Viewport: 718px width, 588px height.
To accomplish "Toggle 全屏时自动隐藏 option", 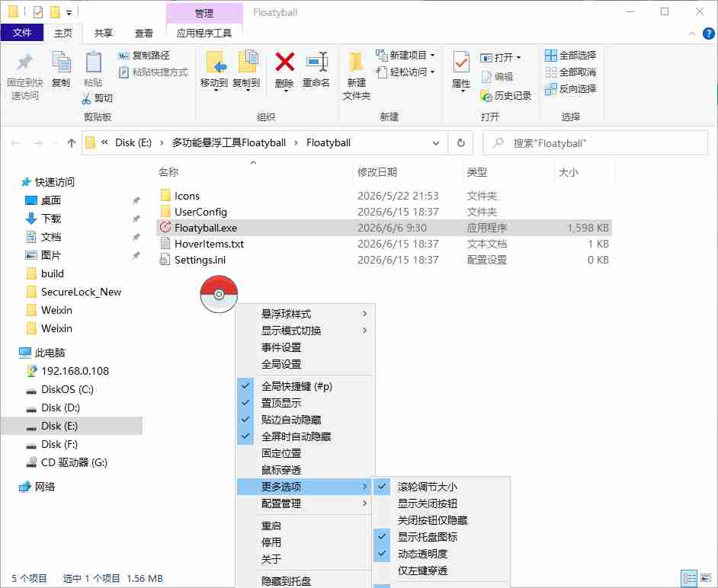I will 305,436.
